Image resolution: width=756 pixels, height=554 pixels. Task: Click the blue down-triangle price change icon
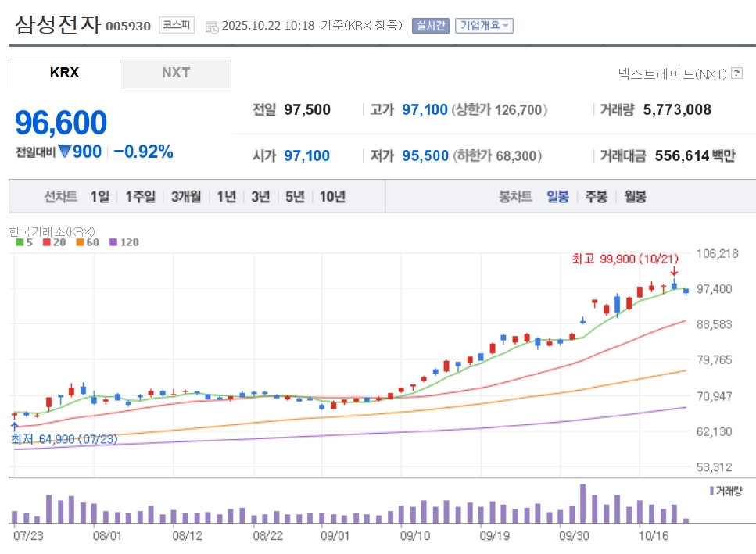pyautogui.click(x=65, y=152)
